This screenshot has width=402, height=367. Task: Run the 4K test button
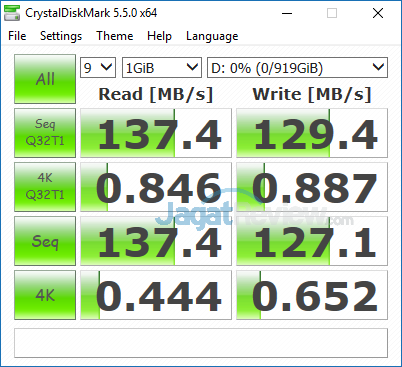(x=45, y=295)
